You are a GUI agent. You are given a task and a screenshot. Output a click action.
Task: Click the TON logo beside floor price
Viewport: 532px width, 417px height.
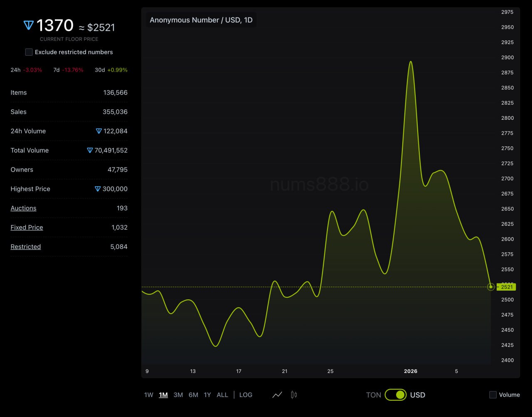coord(28,26)
